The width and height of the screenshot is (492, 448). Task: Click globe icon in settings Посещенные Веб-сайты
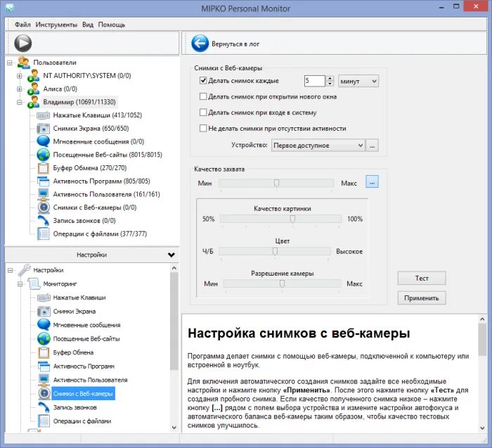[x=44, y=339]
